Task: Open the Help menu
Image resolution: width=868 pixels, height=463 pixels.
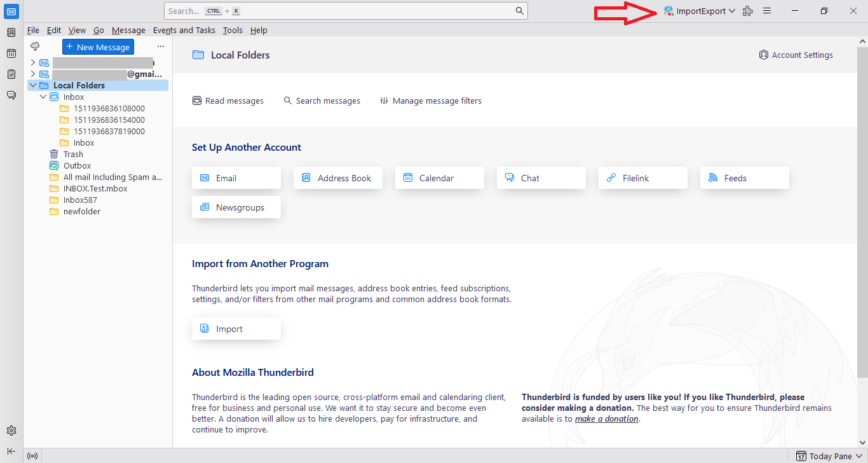Action: tap(259, 30)
